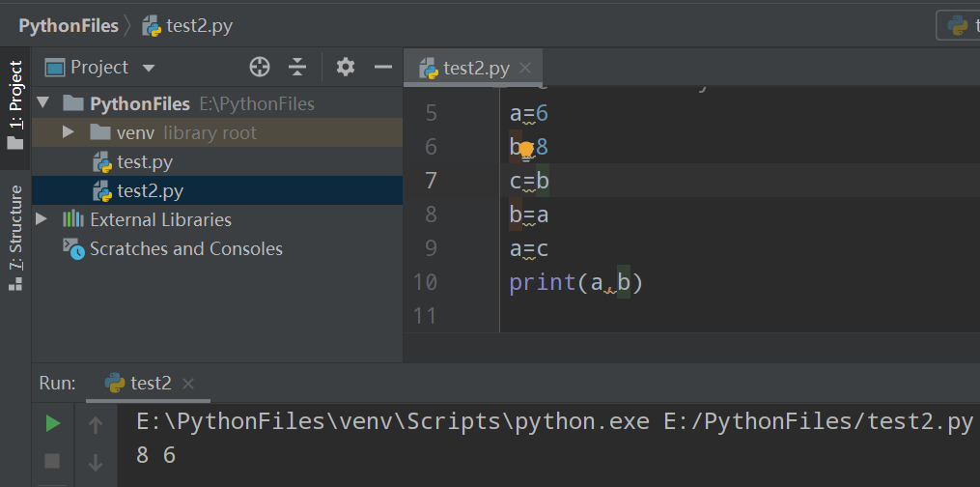The height and width of the screenshot is (487, 980).
Task: Click the print(a,b) statement
Action: point(576,282)
